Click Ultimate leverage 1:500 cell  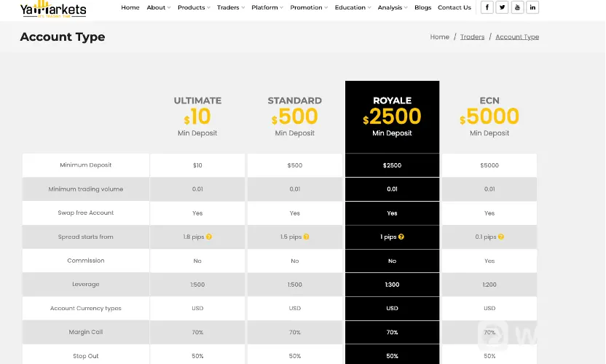[x=197, y=285]
